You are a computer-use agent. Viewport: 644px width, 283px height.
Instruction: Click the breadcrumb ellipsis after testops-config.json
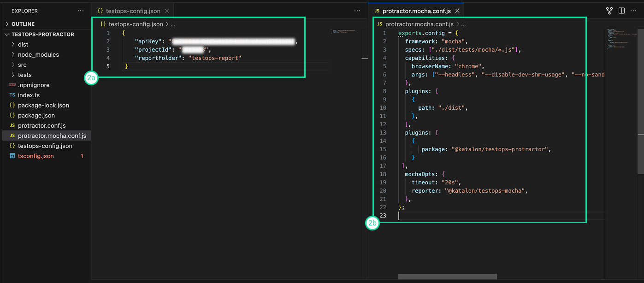click(x=173, y=24)
